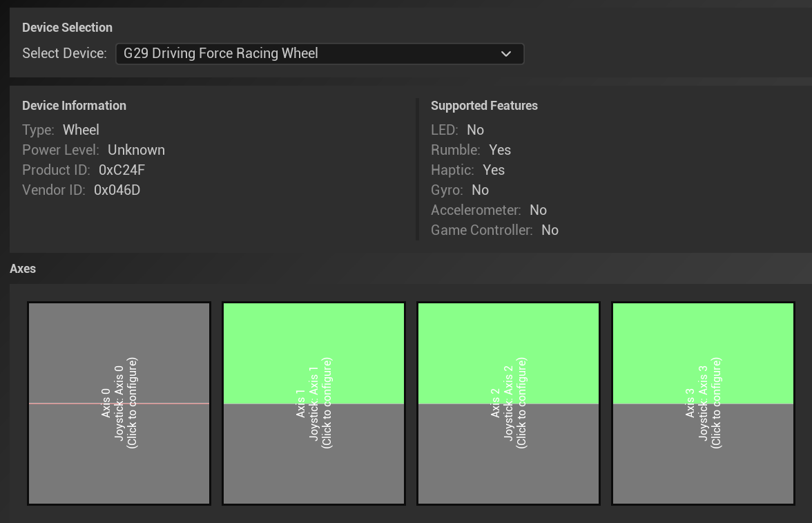Select the Axis 3 joystick box
This screenshot has width=812, height=523.
[x=703, y=403]
